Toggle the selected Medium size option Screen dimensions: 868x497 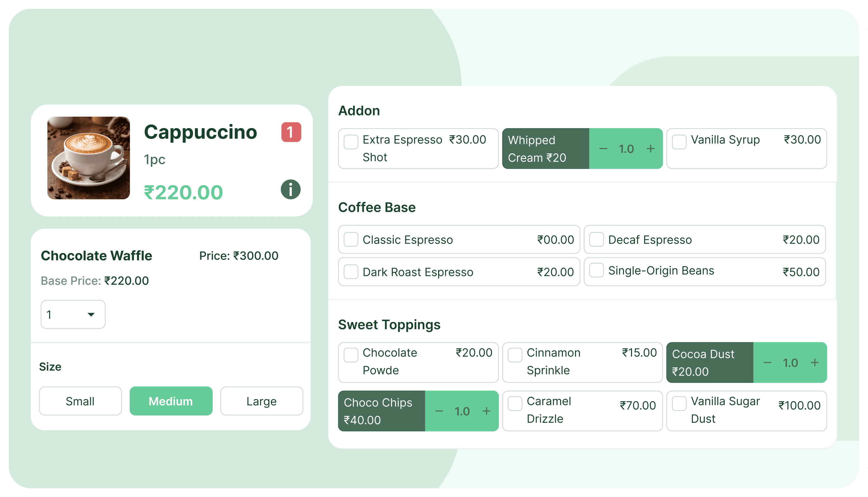click(170, 401)
